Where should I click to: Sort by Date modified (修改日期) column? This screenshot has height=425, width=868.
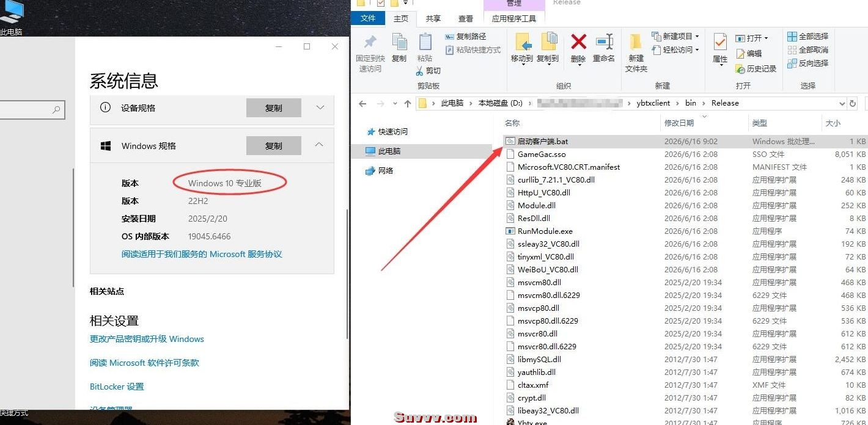tap(679, 123)
